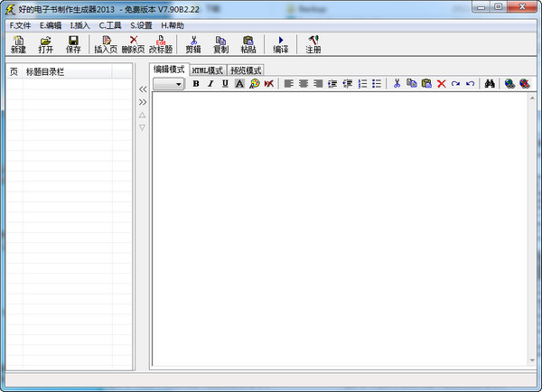Click the 粘贴 (Paste) toolbar button
The image size is (542, 392).
[248, 44]
